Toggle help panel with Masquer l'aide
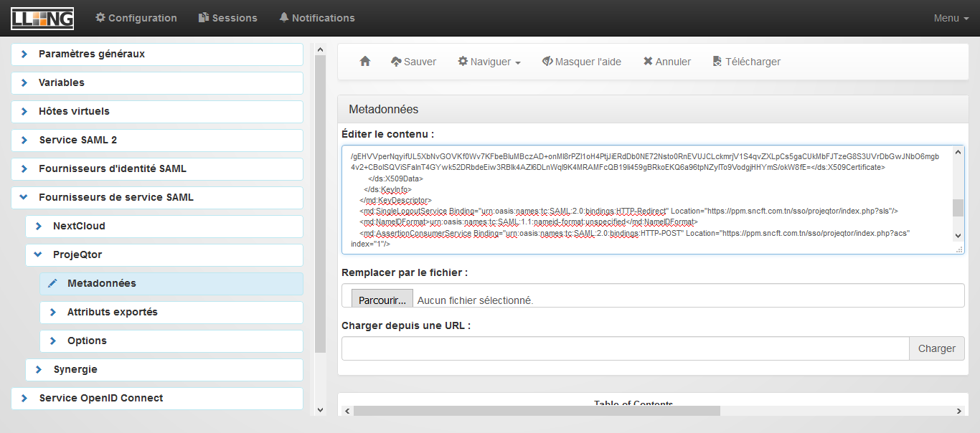This screenshot has height=433, width=980. coord(581,62)
